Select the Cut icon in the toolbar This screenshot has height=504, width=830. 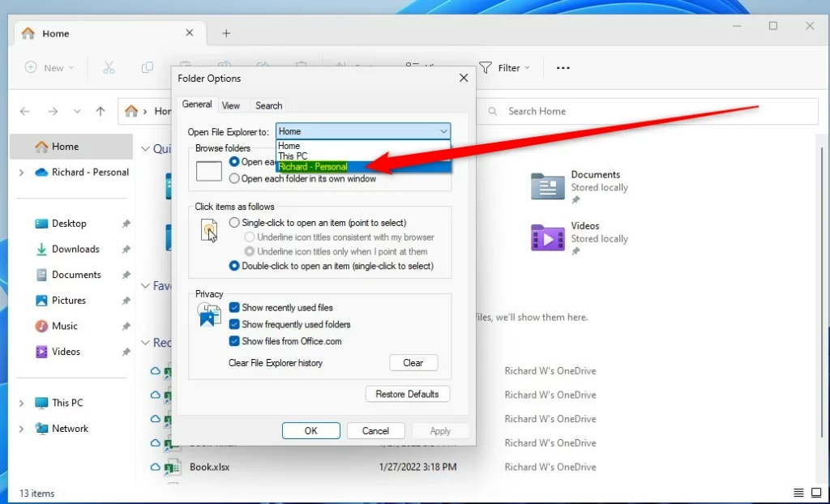(x=109, y=67)
